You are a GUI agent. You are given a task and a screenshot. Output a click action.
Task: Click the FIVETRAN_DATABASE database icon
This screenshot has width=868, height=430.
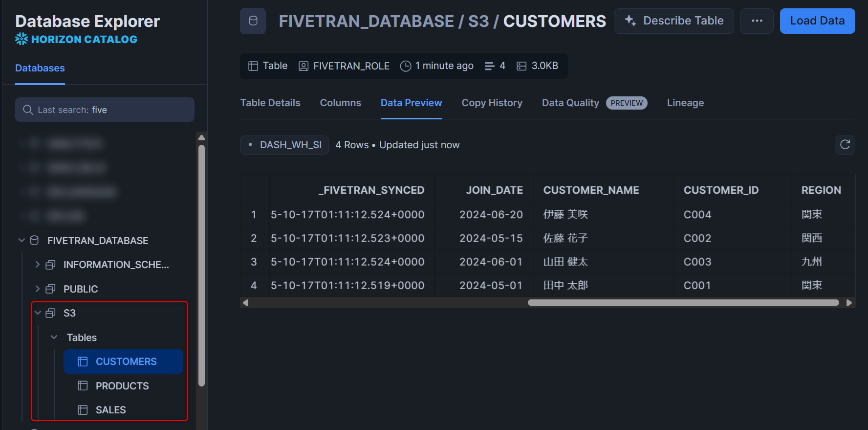coord(34,241)
